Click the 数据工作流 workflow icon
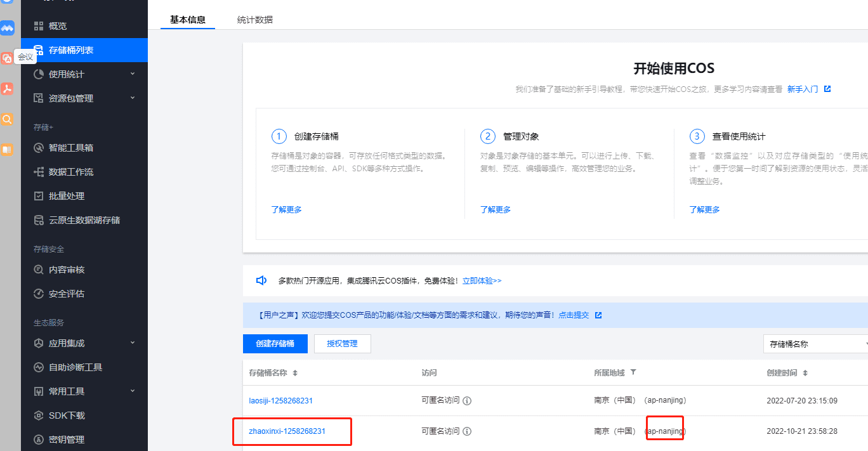Screen dimensions: 868x451 [39, 172]
